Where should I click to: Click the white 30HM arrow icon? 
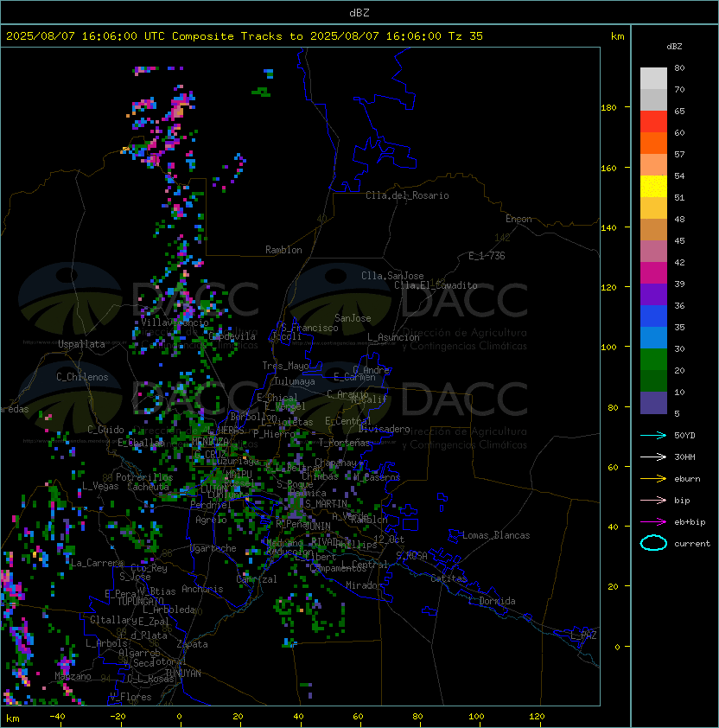tap(653, 457)
